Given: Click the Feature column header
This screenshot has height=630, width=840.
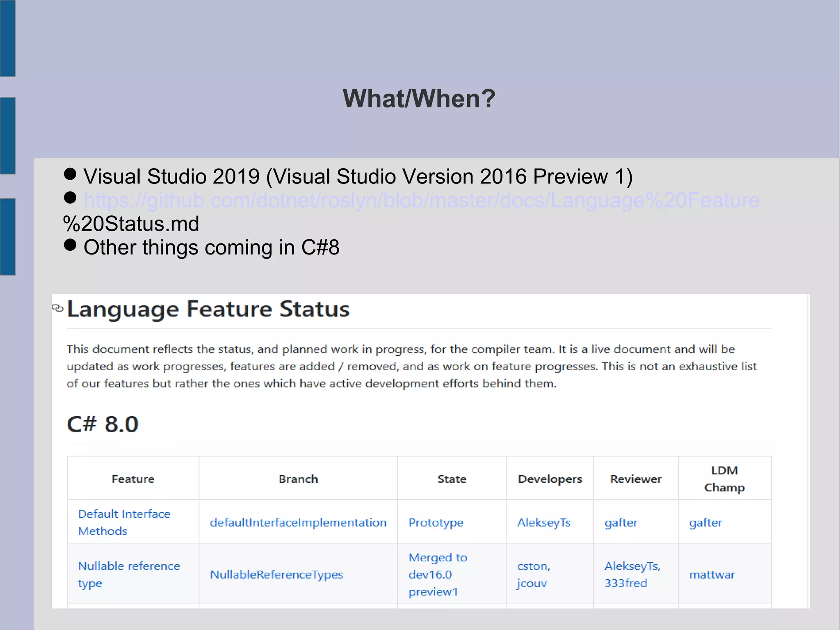Looking at the screenshot, I should 133,479.
